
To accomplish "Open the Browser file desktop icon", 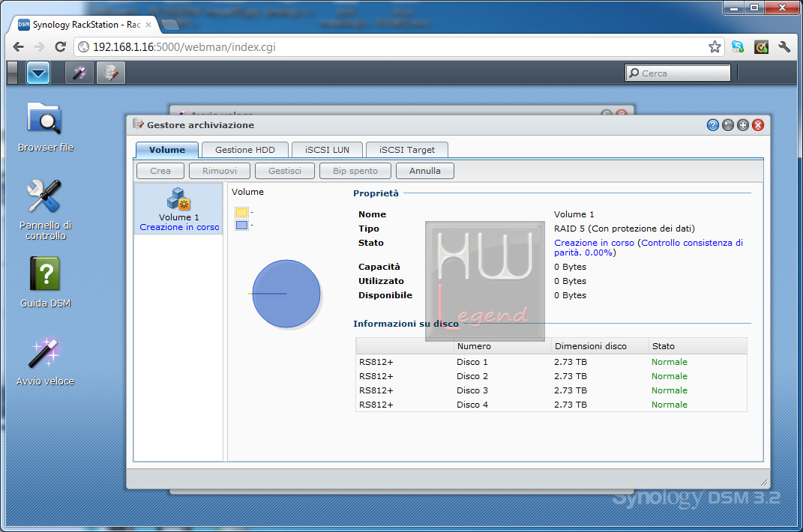I will point(45,127).
